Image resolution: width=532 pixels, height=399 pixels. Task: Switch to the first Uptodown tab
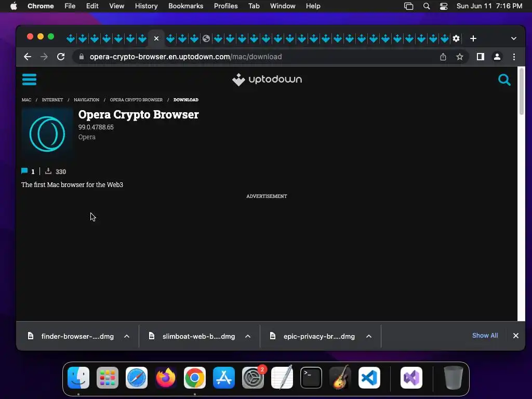(71, 38)
